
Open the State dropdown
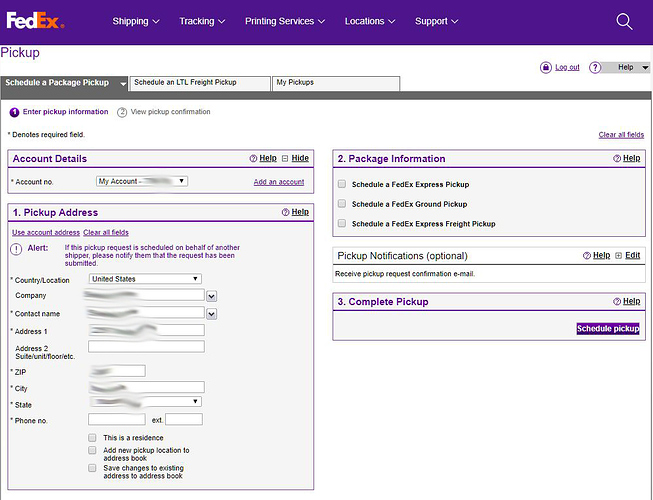pyautogui.click(x=145, y=402)
